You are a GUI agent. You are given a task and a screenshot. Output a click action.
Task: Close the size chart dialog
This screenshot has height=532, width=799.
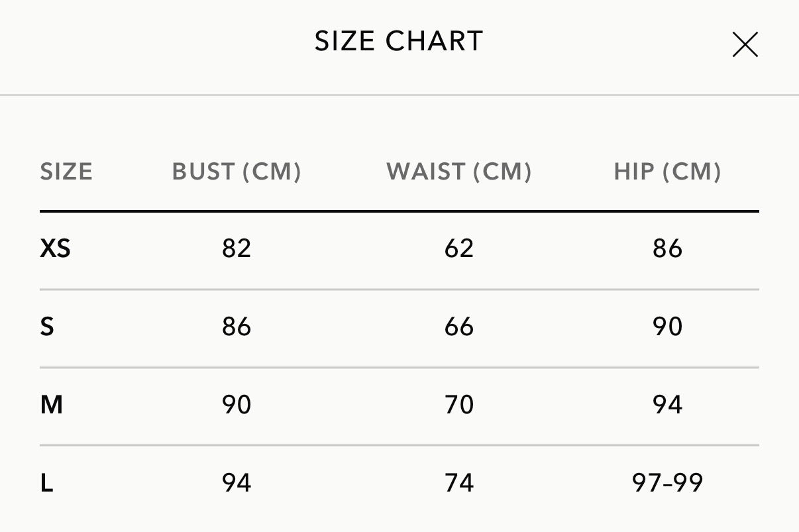tap(745, 45)
